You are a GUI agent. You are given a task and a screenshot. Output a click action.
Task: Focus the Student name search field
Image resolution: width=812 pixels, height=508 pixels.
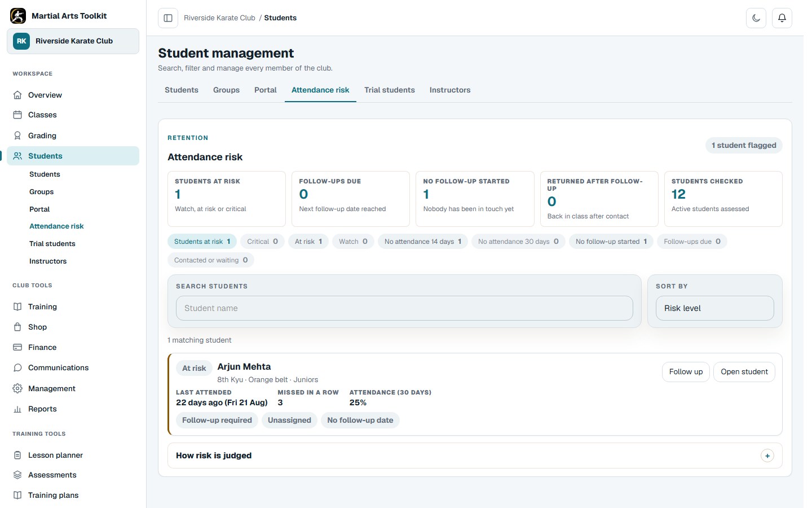[404, 308]
